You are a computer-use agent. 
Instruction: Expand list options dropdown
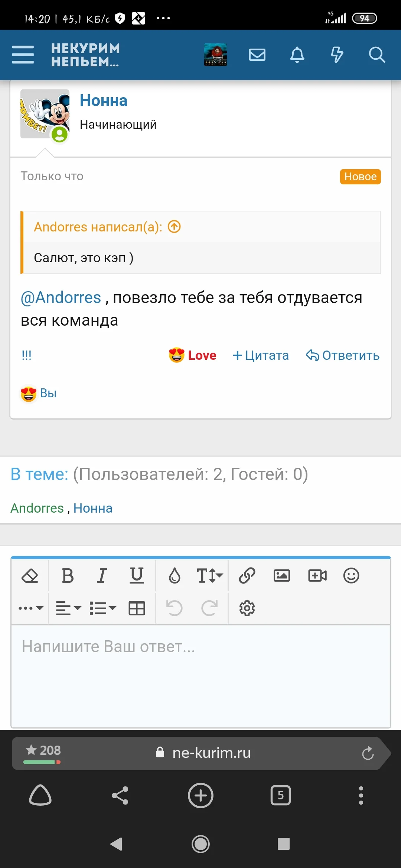(103, 608)
